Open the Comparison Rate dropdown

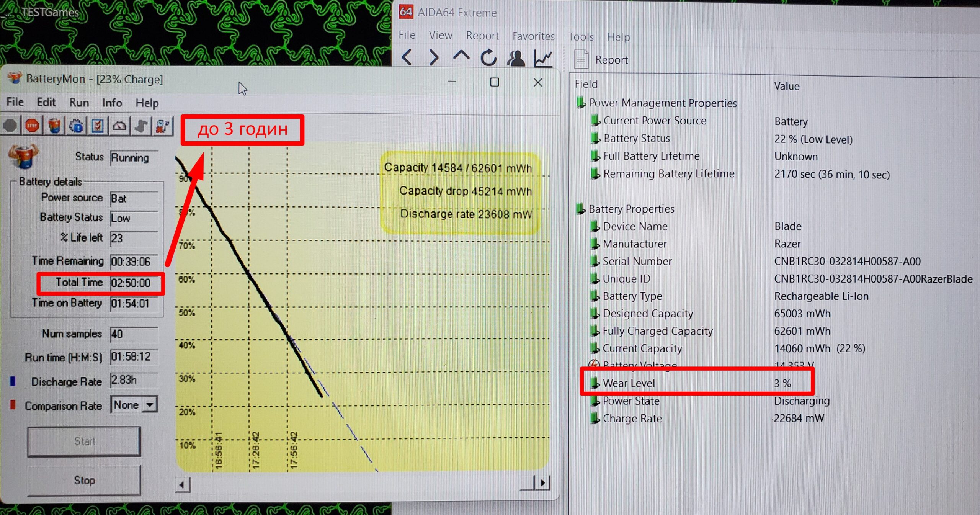150,404
